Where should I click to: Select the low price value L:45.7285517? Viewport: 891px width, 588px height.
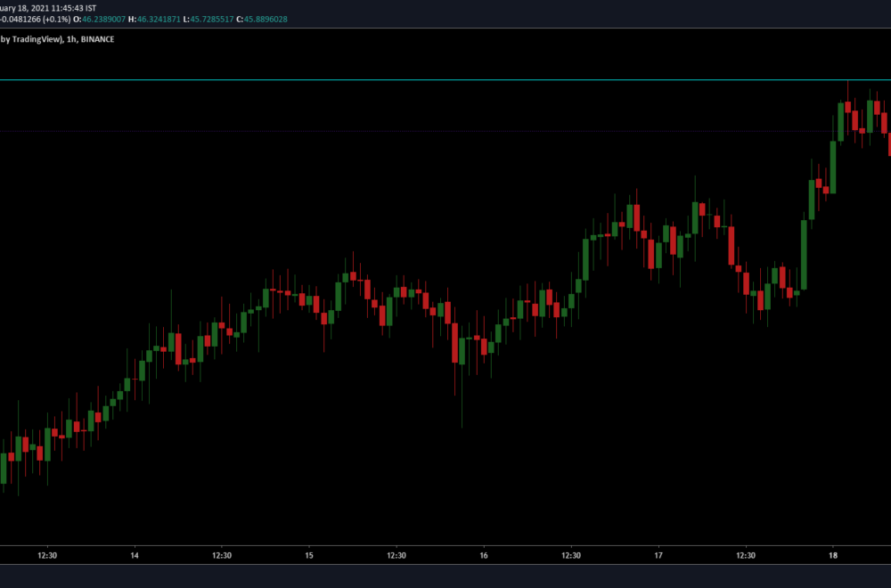coord(208,20)
